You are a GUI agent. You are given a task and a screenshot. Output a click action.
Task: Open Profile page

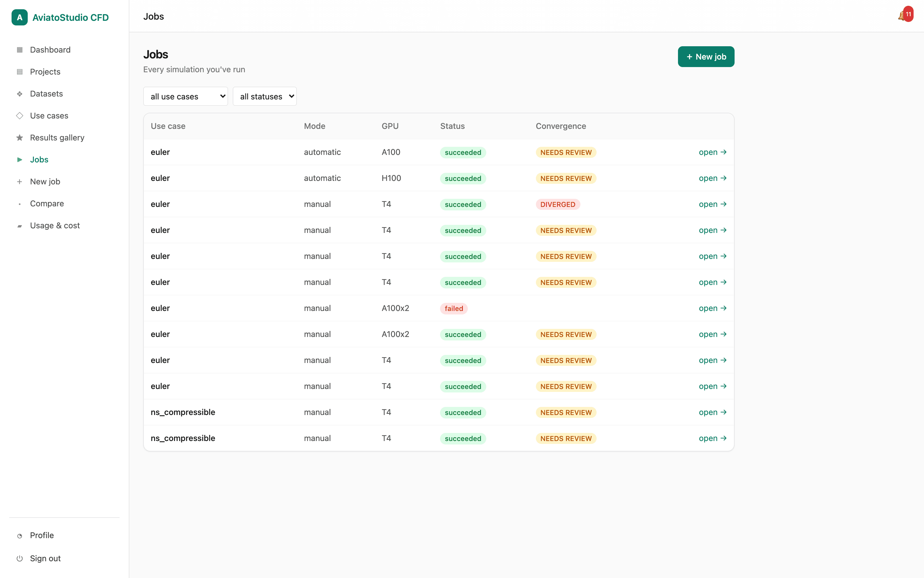click(42, 536)
